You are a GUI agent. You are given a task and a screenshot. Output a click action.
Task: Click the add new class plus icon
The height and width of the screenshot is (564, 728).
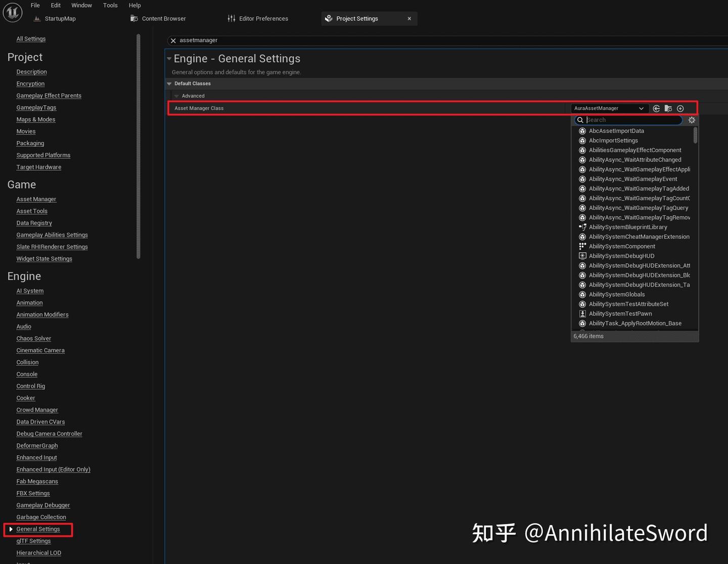[680, 109]
